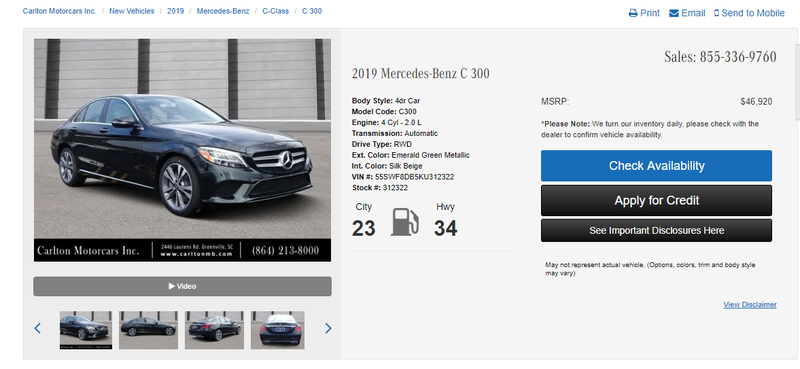800x369 pixels.
Task: Click Drive Type RWD text
Action: coord(382,144)
